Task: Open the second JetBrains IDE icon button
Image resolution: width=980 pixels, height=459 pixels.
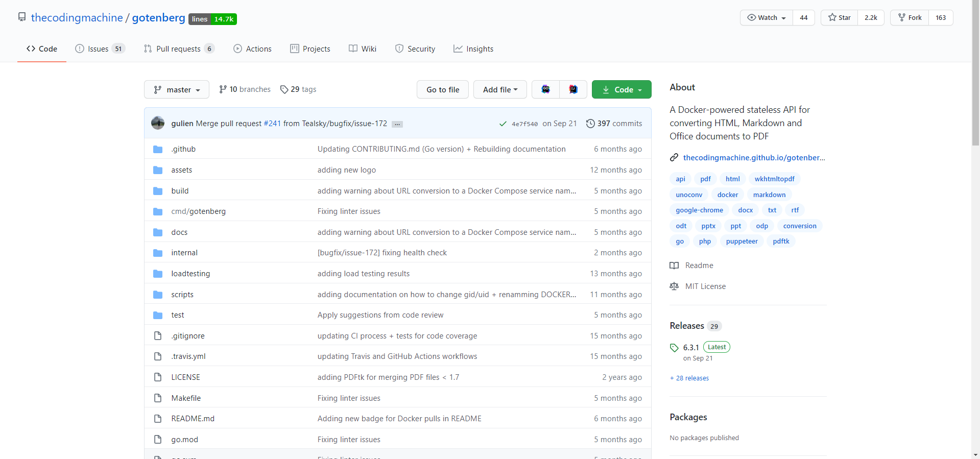Action: pyautogui.click(x=573, y=89)
